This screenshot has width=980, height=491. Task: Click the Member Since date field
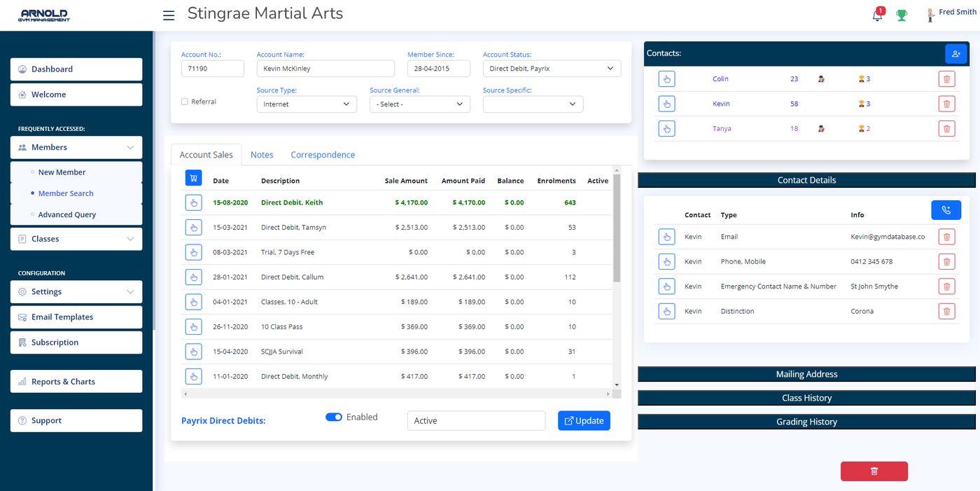pos(438,69)
